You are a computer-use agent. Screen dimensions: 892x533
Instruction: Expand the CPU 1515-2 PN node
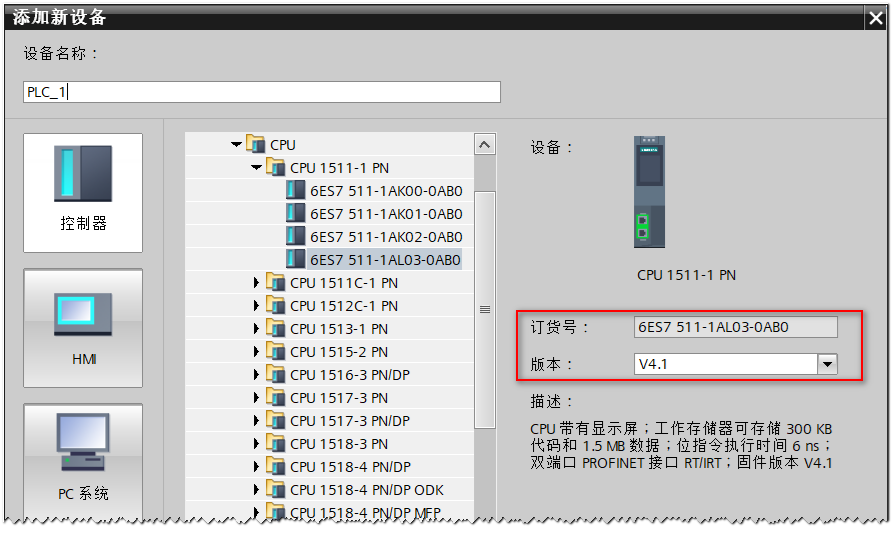(256, 352)
